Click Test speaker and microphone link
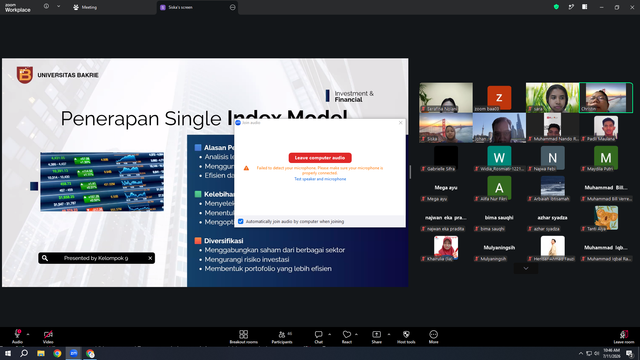The height and width of the screenshot is (360, 640). (320, 179)
